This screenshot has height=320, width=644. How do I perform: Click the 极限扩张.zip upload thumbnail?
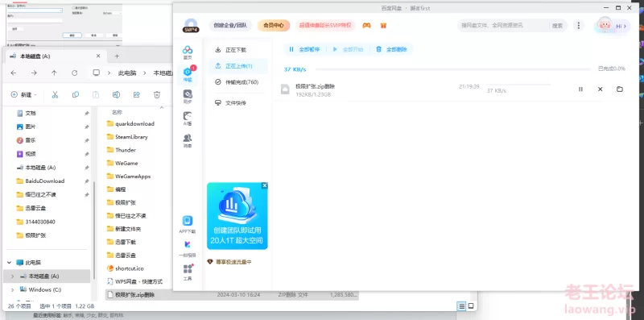(x=285, y=89)
